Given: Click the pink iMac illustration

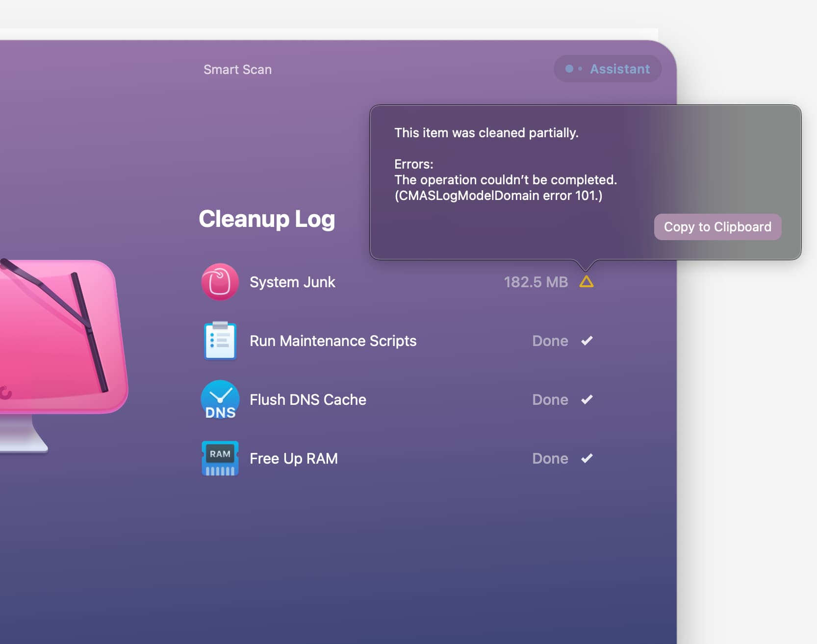Looking at the screenshot, I should [x=59, y=338].
